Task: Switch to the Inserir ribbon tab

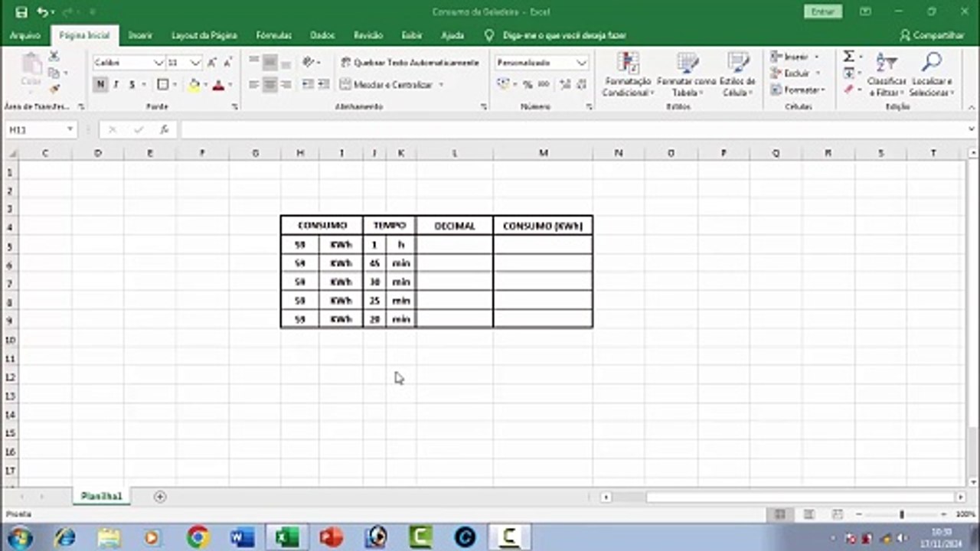Action: [140, 35]
